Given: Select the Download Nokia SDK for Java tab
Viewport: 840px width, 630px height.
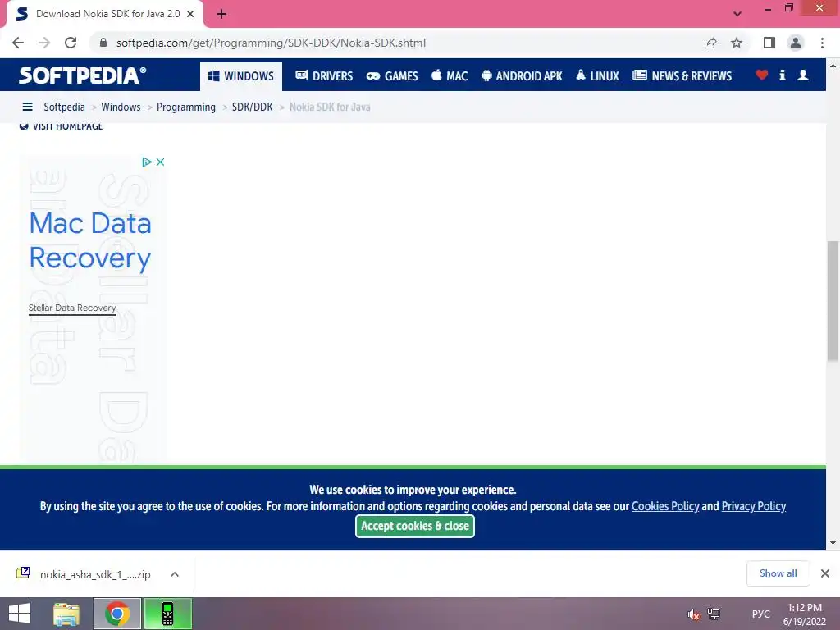Looking at the screenshot, I should (x=105, y=14).
